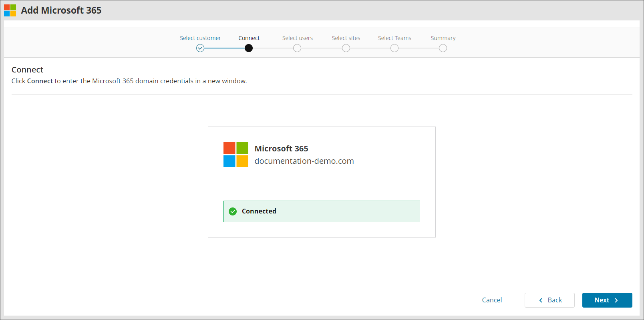The height and width of the screenshot is (320, 644).
Task: Jump to the Select sites step label
Action: (x=346, y=38)
